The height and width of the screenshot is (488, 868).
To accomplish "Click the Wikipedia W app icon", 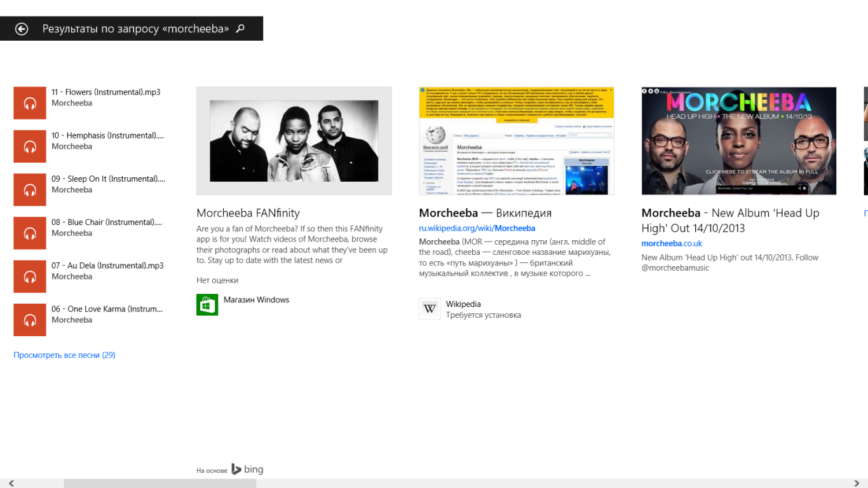I will point(430,309).
